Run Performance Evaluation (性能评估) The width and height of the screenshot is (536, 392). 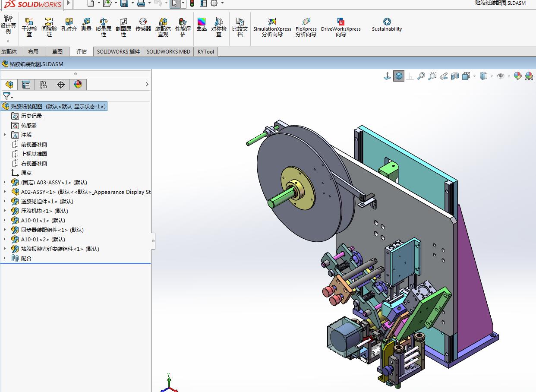tap(183, 27)
